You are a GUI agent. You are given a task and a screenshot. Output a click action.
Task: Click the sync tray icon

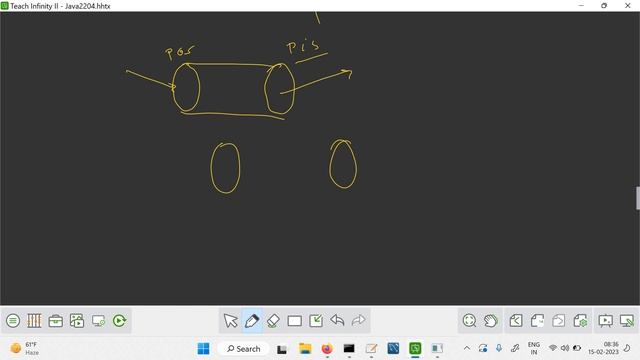(x=483, y=348)
